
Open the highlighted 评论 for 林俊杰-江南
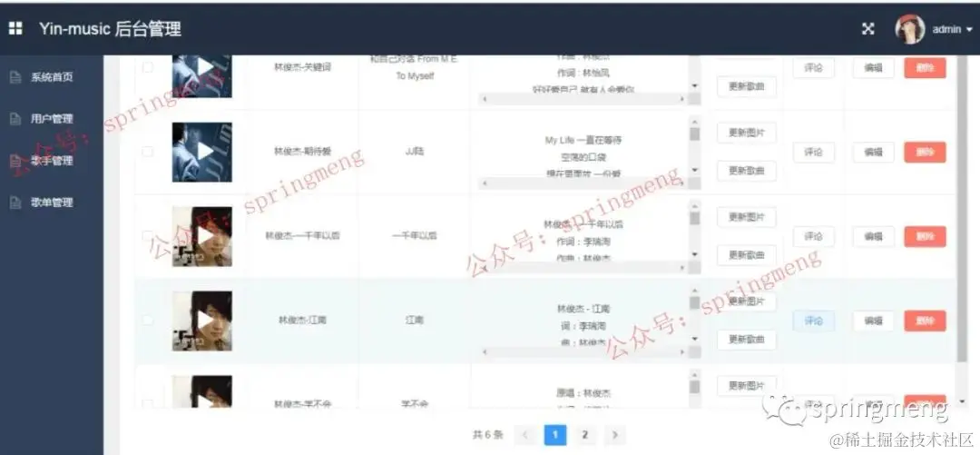point(814,321)
